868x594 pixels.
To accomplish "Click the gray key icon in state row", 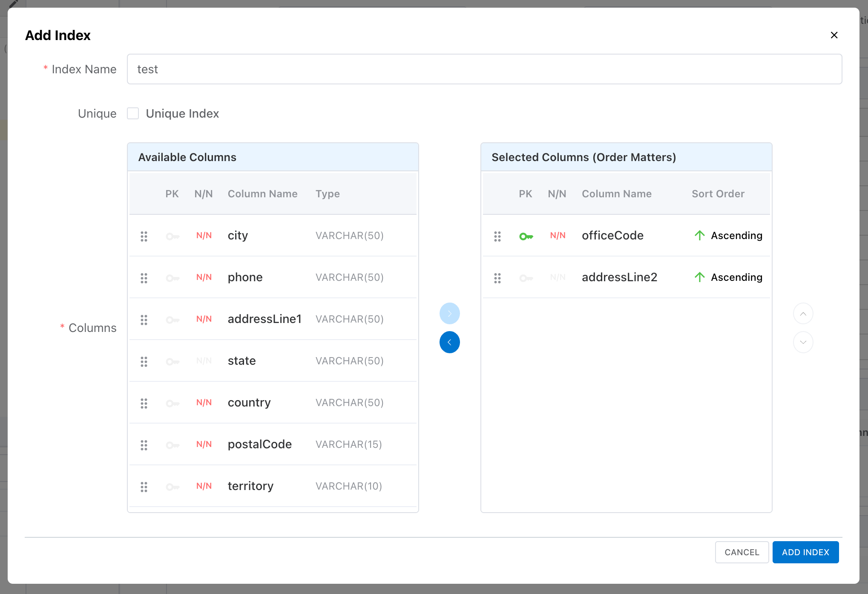I will (x=172, y=361).
